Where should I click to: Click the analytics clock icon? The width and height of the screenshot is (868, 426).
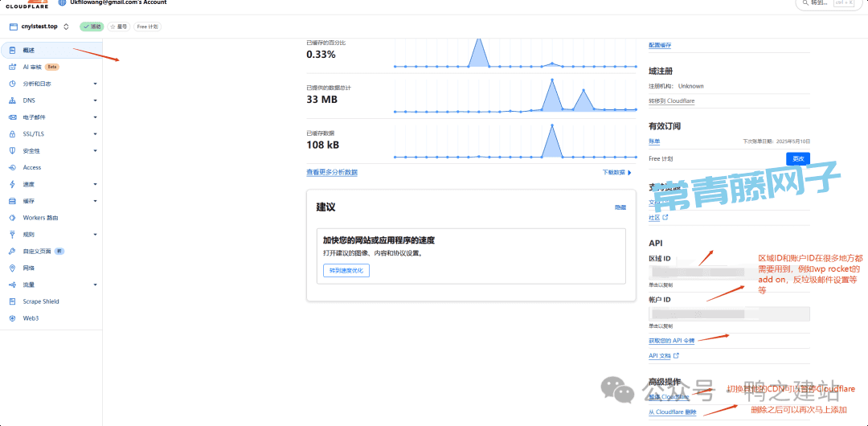pos(12,84)
